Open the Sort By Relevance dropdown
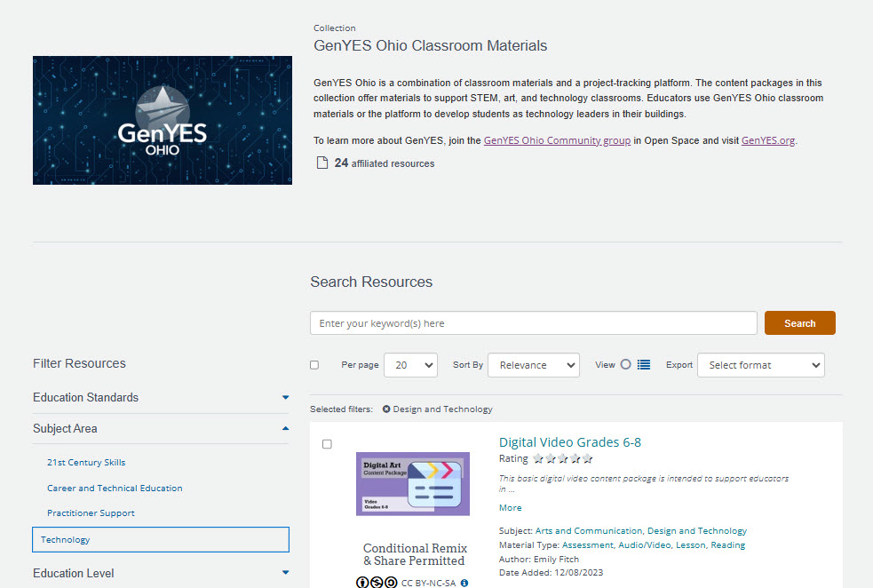Viewport: 873px width, 588px height. pyautogui.click(x=534, y=365)
